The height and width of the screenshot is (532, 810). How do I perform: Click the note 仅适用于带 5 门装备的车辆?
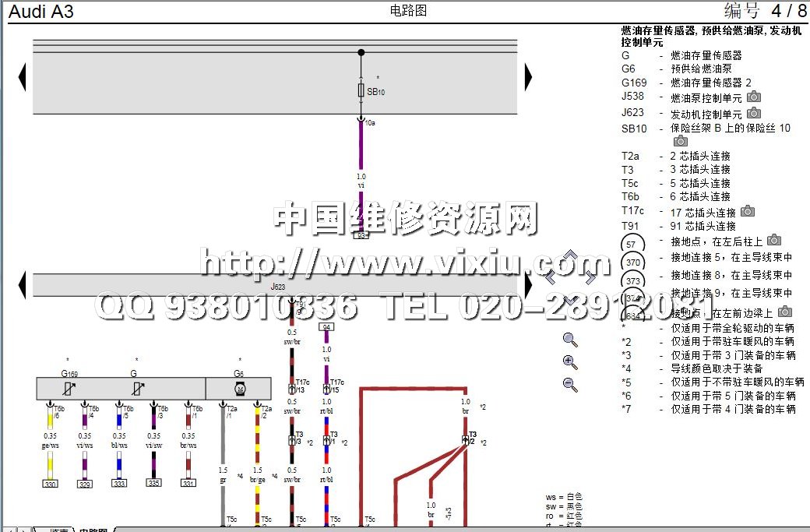(x=733, y=396)
